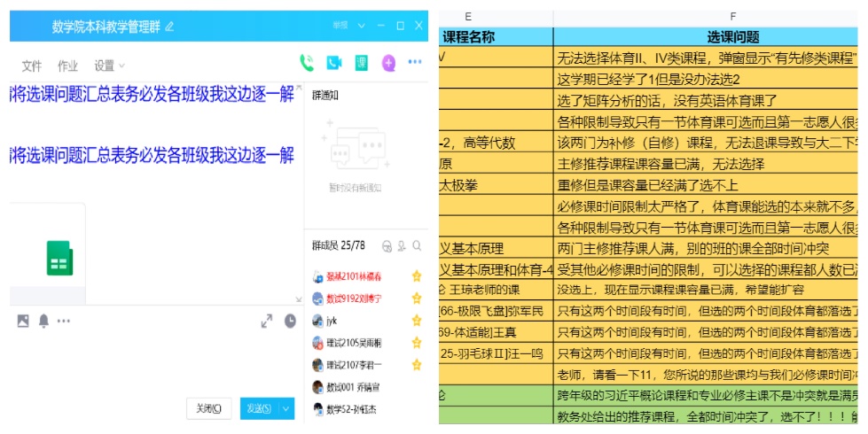868x434 pixels.
Task: Open the 文件 tab
Action: click(x=32, y=66)
